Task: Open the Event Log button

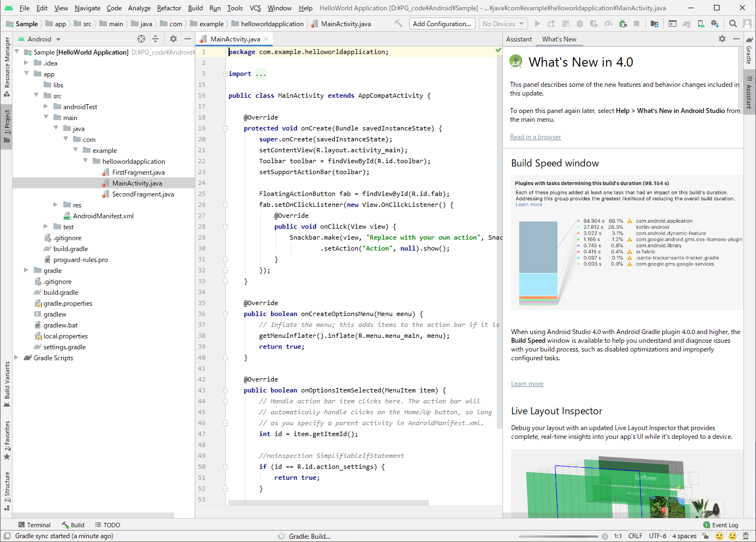Action: tap(721, 525)
